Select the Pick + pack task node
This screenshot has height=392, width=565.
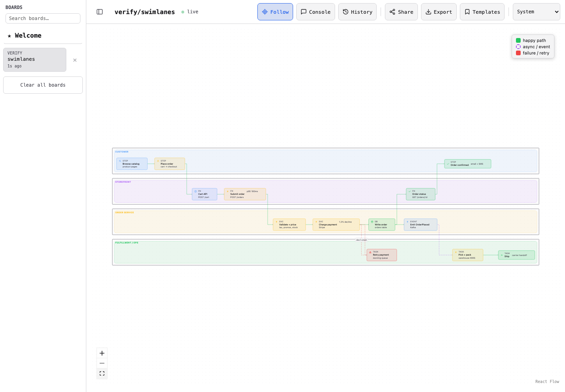coord(468,255)
